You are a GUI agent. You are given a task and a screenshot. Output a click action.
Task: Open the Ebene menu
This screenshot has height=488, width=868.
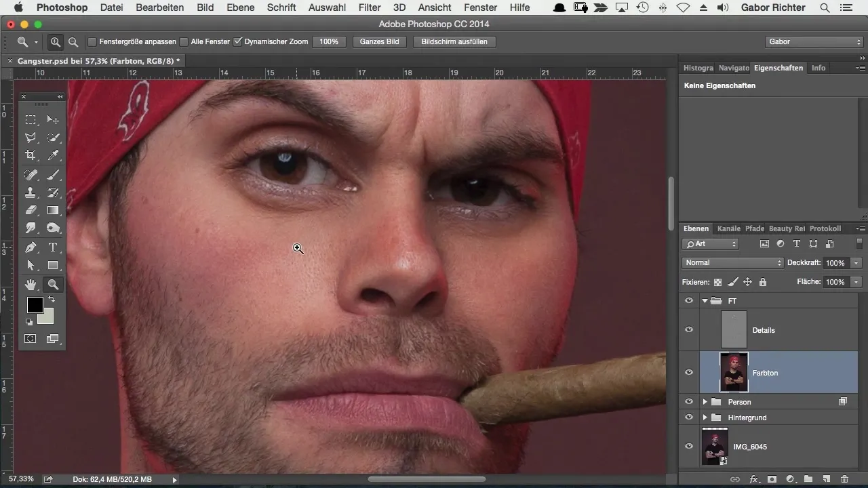pos(241,7)
